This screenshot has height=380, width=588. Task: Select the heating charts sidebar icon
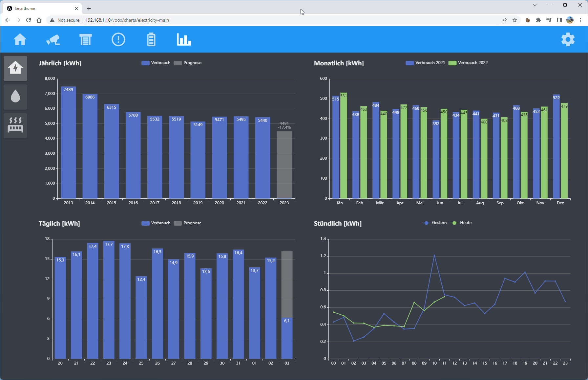[15, 125]
